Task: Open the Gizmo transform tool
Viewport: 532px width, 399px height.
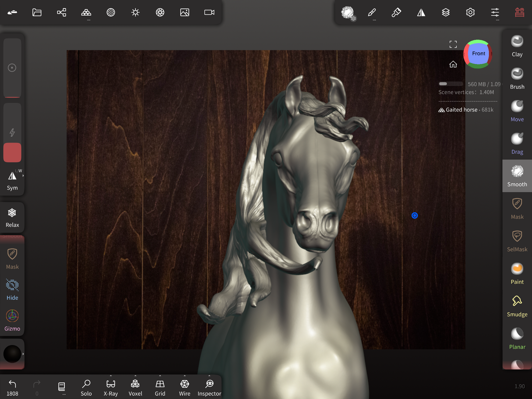Action: (x=12, y=320)
